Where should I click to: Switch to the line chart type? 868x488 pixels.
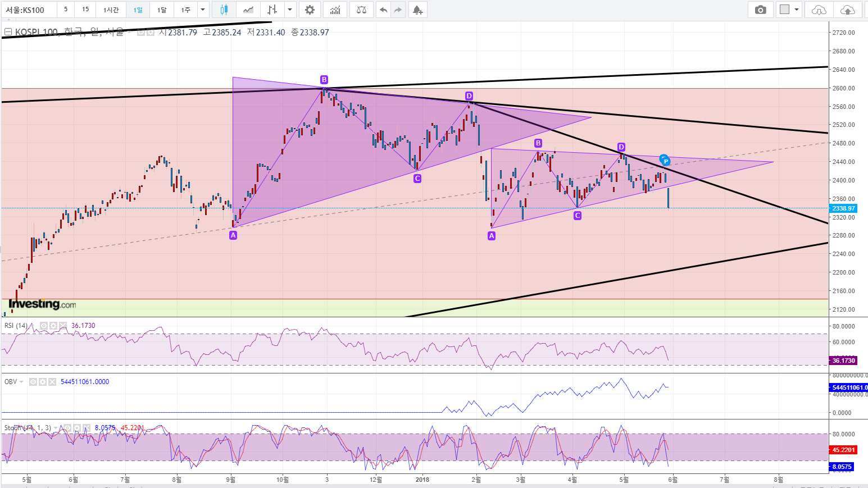tap(248, 10)
